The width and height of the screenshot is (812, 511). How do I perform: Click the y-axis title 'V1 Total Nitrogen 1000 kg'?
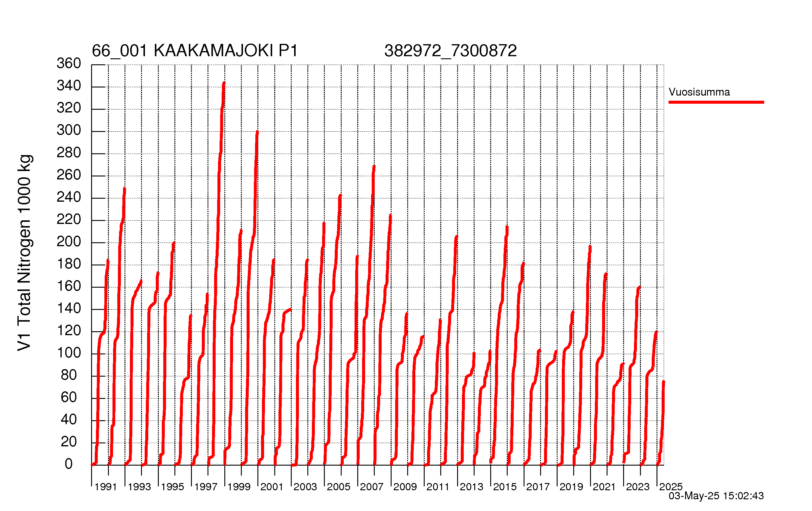coord(25,253)
